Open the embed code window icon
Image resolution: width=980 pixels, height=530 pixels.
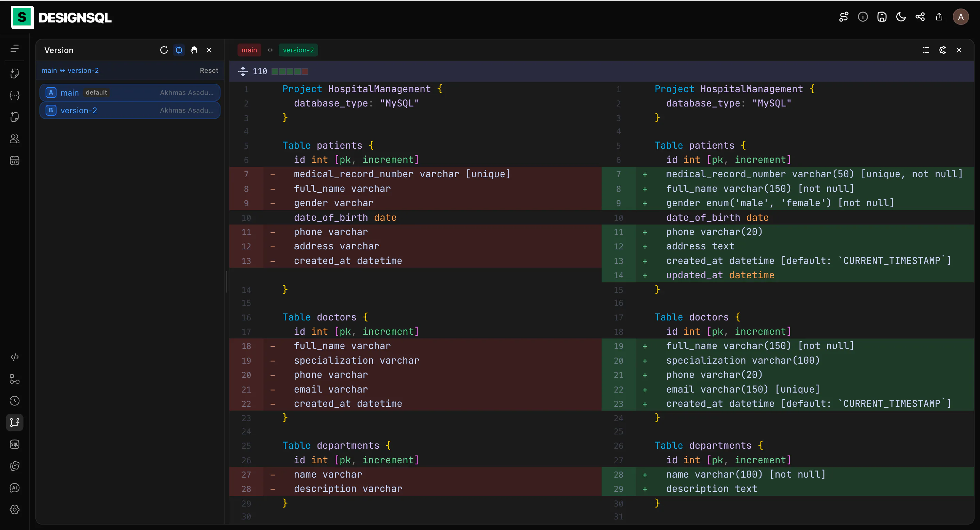(14, 161)
